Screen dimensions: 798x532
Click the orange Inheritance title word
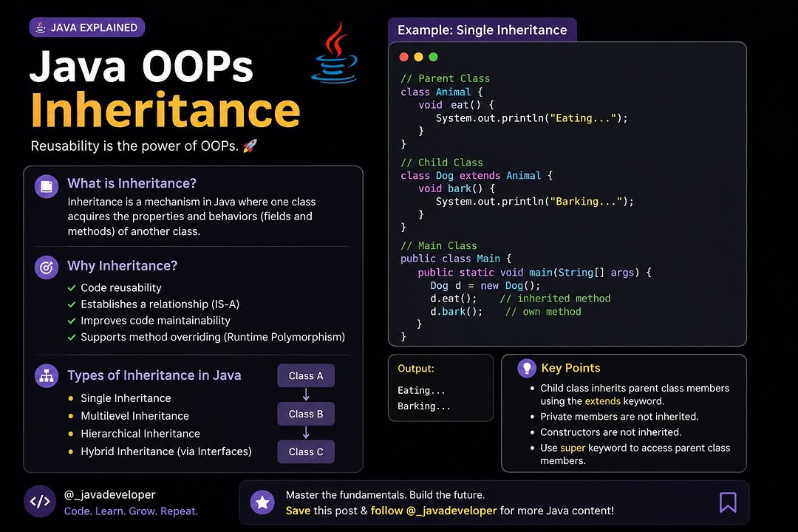coord(166,111)
